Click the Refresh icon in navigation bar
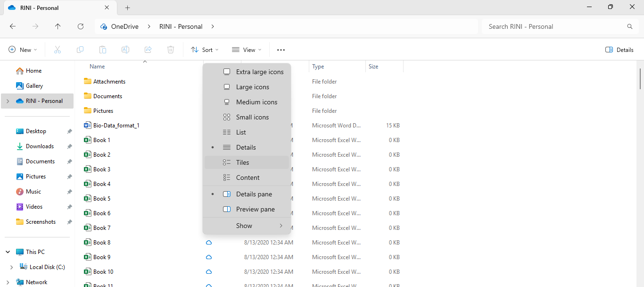 click(81, 26)
